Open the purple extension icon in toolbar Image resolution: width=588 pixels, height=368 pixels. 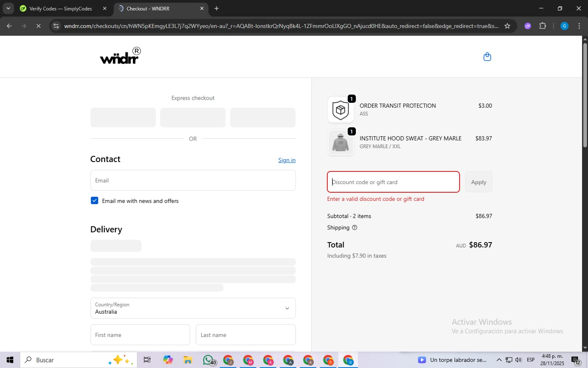[528, 26]
